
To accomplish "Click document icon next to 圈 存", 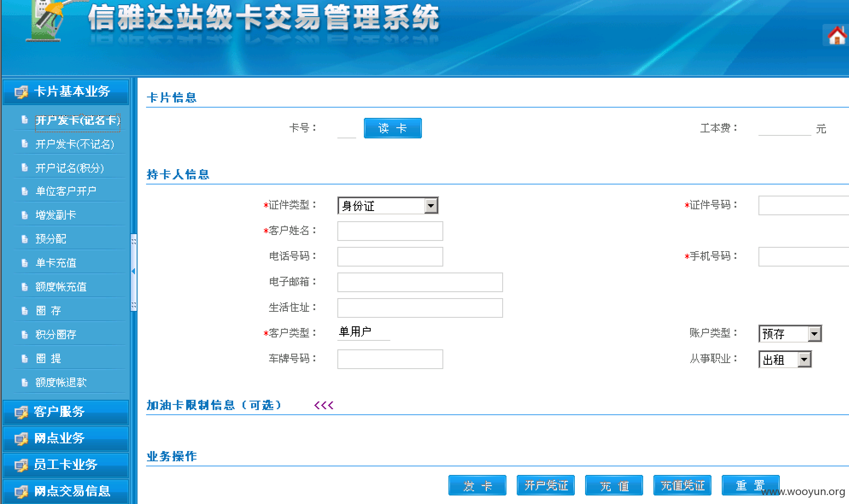I will click(x=25, y=311).
